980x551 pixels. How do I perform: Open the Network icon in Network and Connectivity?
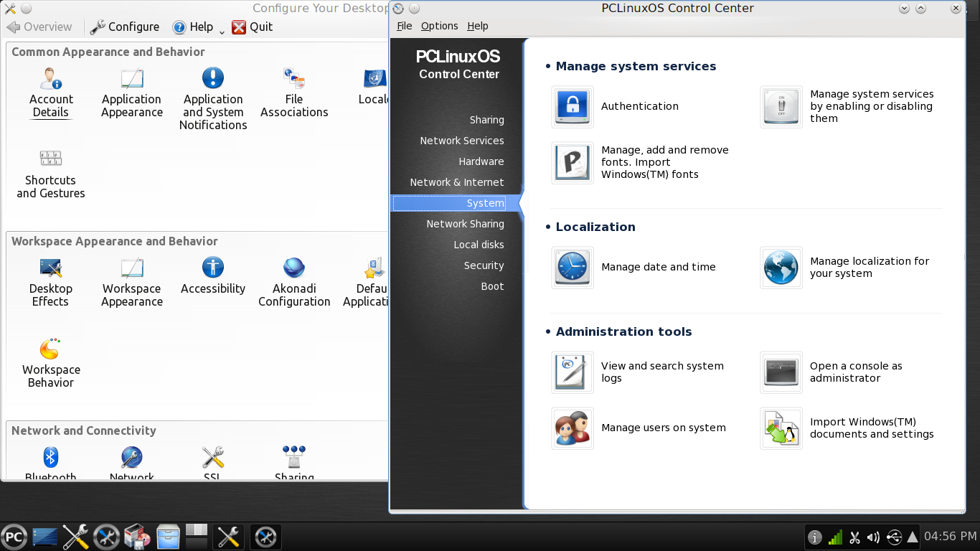[132, 463]
